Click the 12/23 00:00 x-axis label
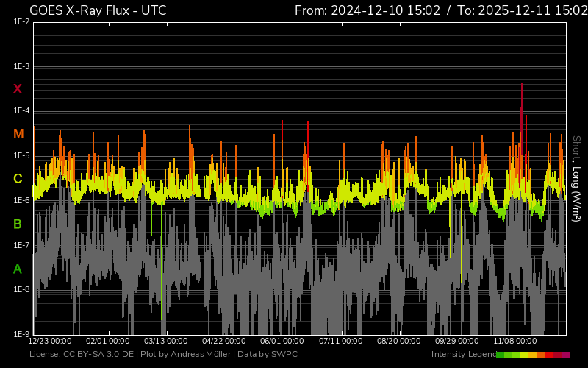The height and width of the screenshot is (368, 588). click(x=50, y=342)
